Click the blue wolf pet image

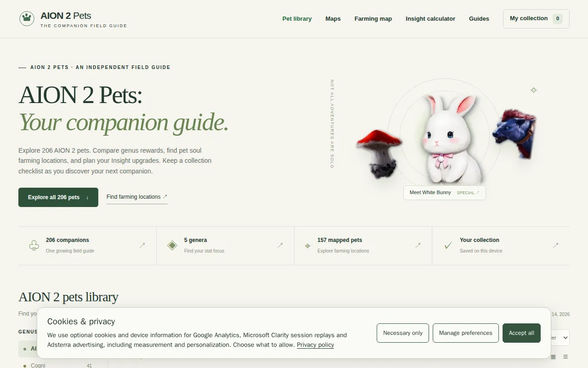pos(514,134)
